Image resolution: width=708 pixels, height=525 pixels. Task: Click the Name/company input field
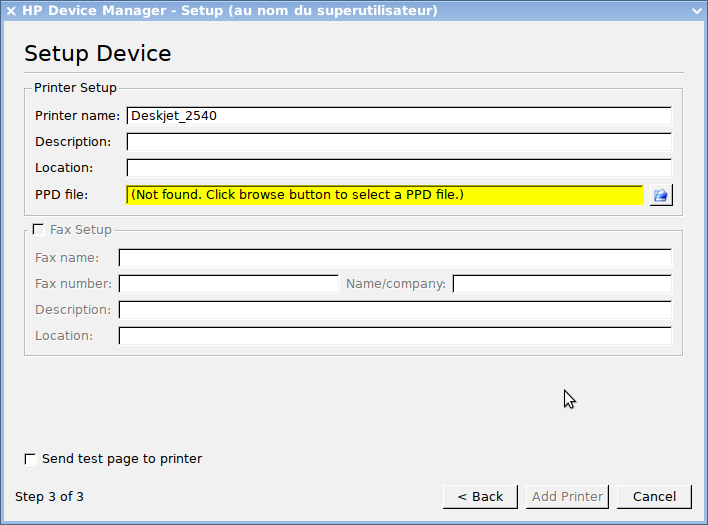[x=562, y=284]
